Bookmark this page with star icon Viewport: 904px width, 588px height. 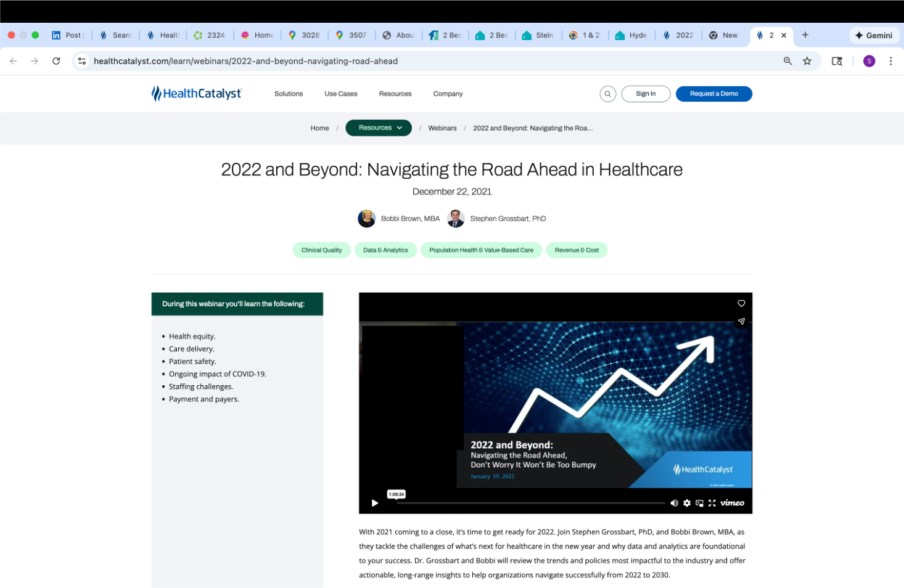coord(807,61)
